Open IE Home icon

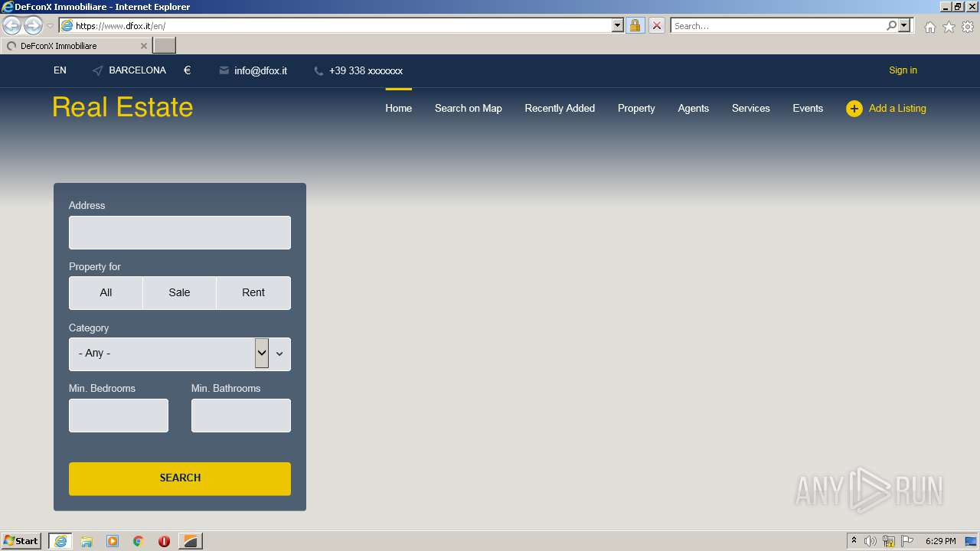click(929, 27)
